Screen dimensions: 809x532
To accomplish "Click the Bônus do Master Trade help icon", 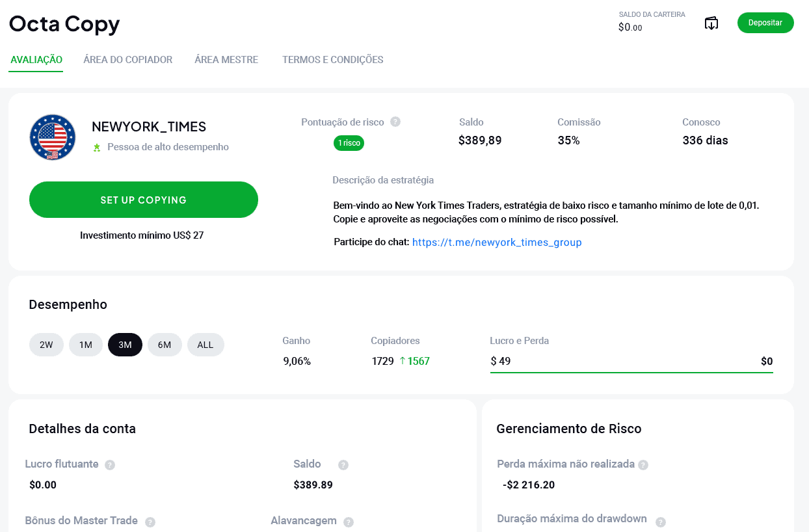I will pyautogui.click(x=150, y=521).
